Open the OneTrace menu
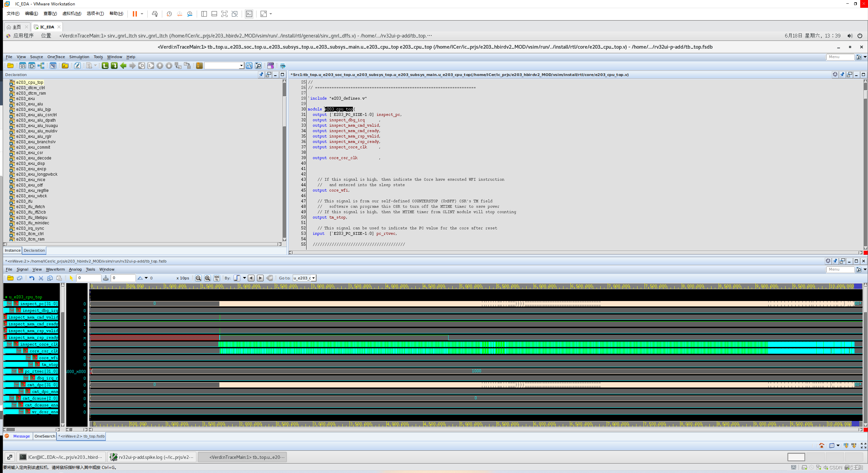Viewport: 868px width, 473px height. [56, 57]
